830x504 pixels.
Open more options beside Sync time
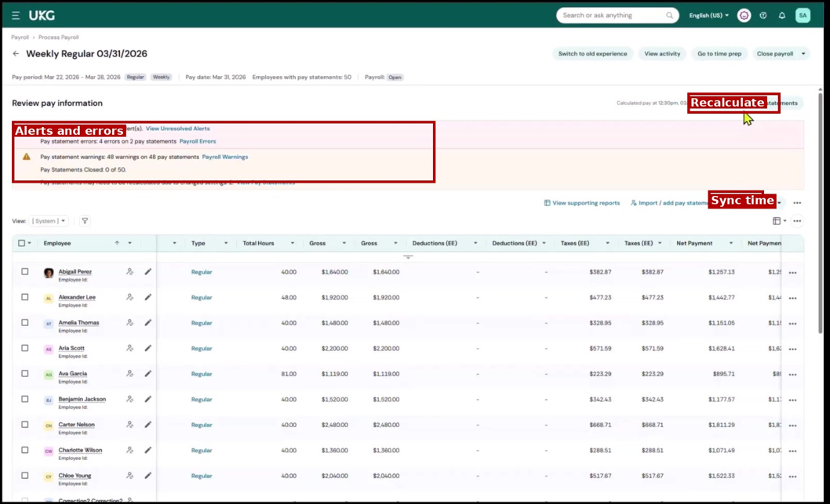point(797,203)
